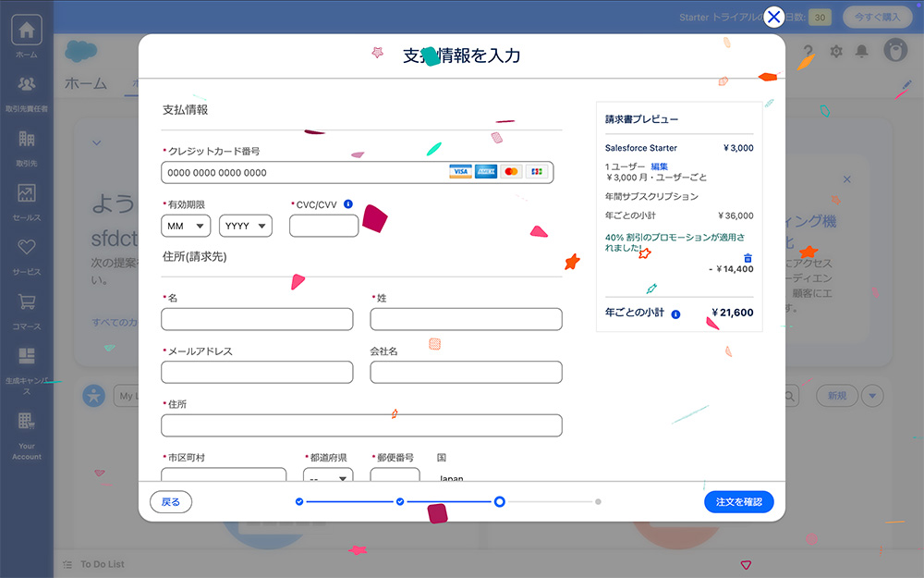Close the right card with X behind dialog
The height and width of the screenshot is (578, 924).
(846, 179)
